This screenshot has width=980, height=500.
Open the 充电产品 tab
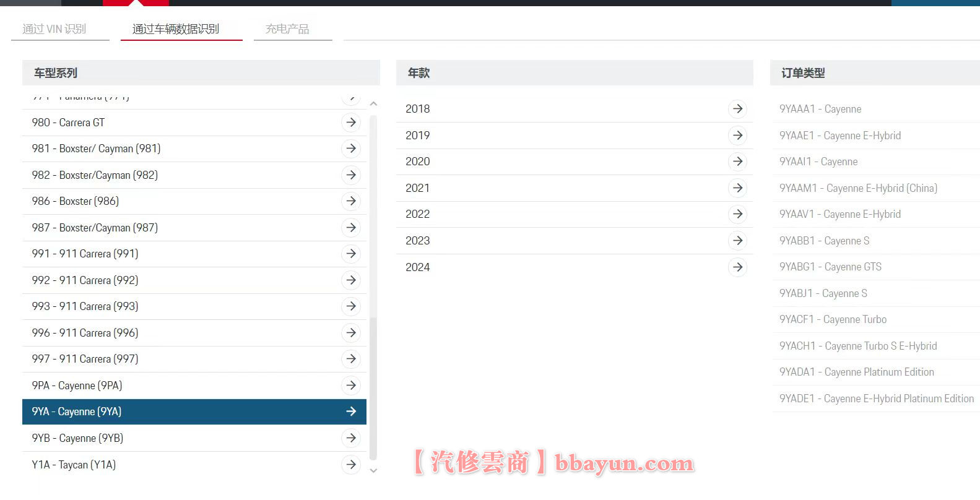point(287,29)
